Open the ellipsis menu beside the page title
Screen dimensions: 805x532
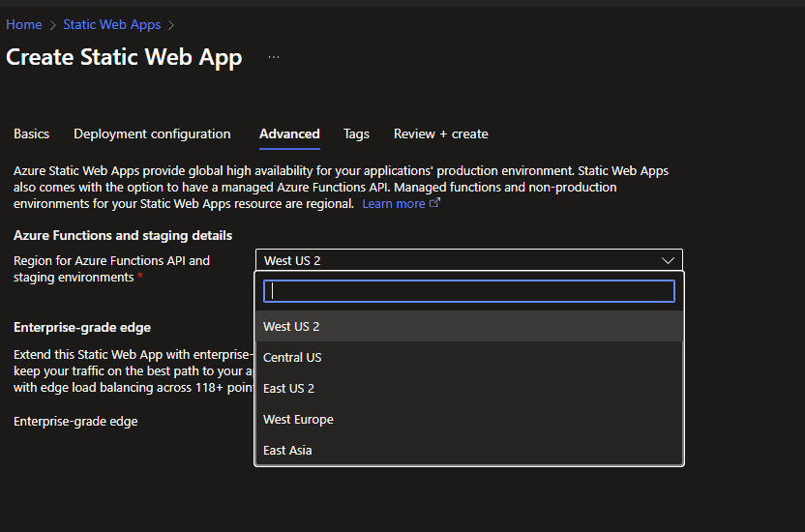coord(274,57)
